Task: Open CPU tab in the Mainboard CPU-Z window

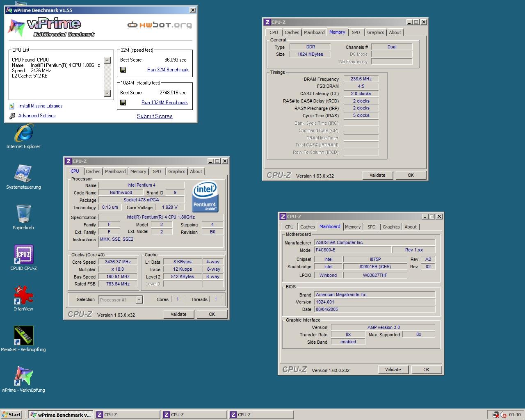Action: click(290, 227)
